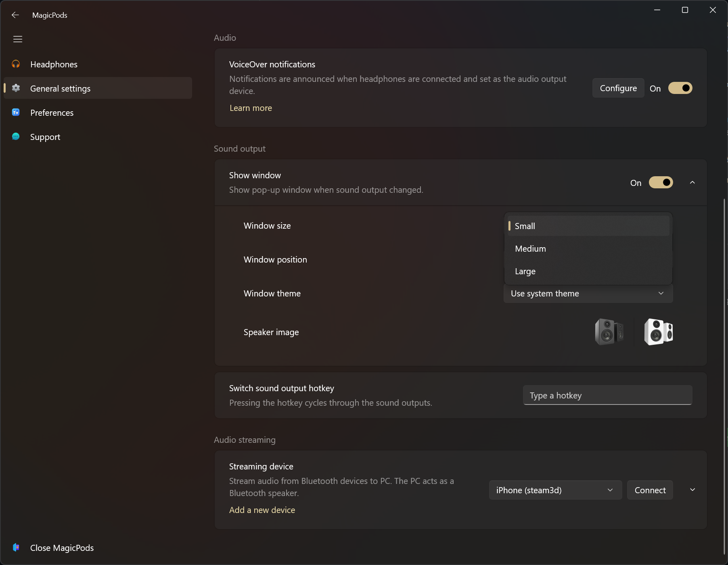
Task: Select the white speaker image
Action: [x=659, y=331]
